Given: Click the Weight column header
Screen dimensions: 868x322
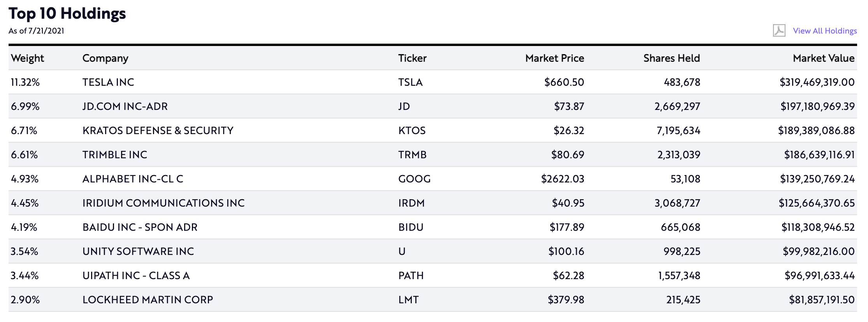Looking at the screenshot, I should coord(27,58).
